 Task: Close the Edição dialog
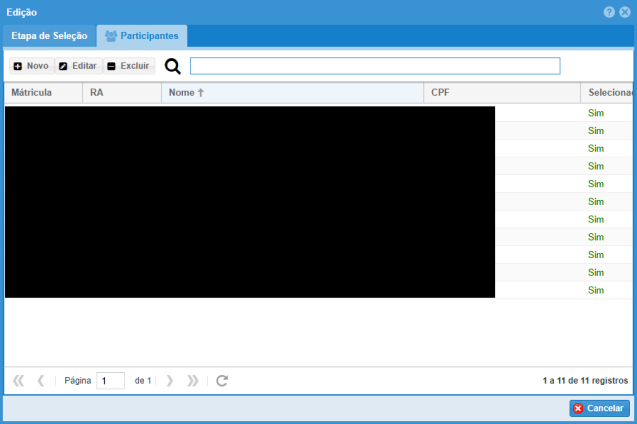point(624,11)
